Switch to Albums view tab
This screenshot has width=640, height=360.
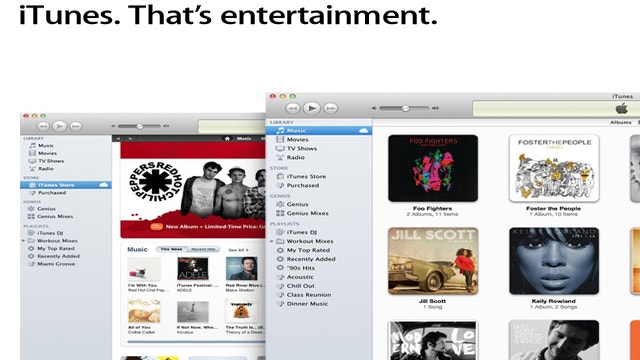coord(620,122)
